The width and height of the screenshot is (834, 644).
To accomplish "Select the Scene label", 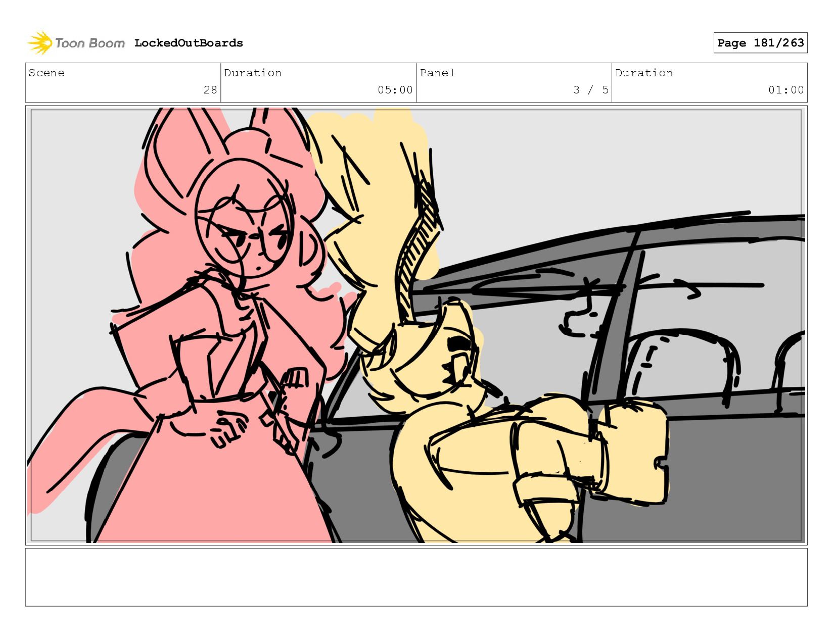I will tap(47, 73).
